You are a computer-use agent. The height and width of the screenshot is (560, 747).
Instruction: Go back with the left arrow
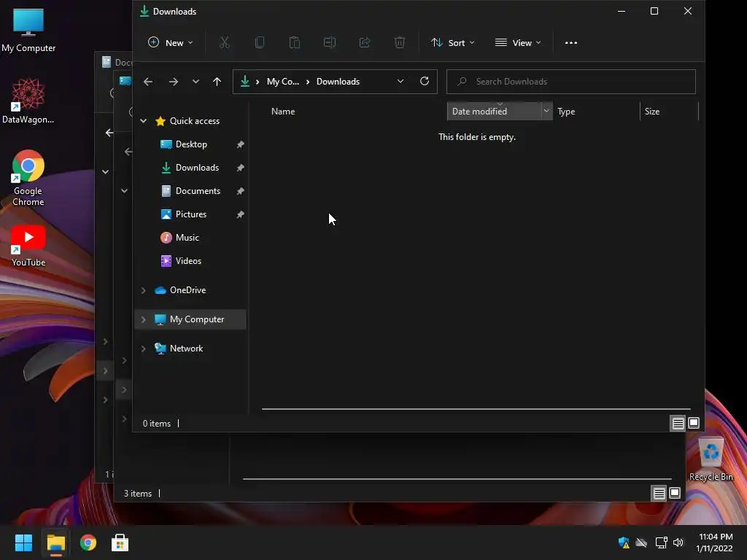tap(148, 82)
